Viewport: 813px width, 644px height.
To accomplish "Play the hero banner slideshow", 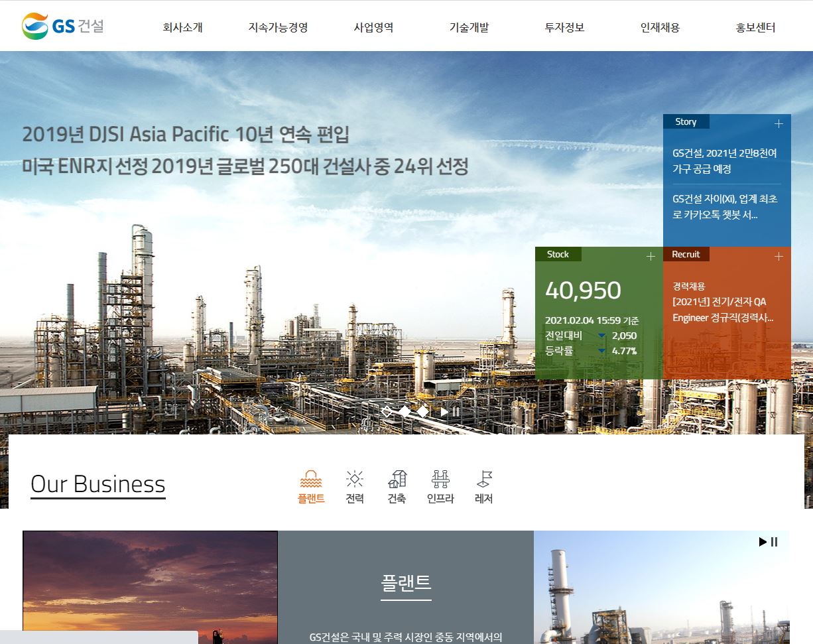I will (444, 412).
